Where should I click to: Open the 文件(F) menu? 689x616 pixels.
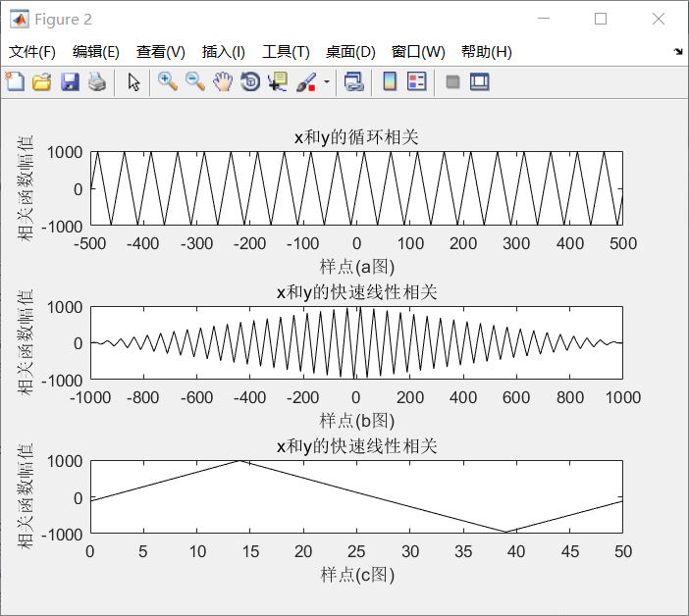[x=32, y=52]
